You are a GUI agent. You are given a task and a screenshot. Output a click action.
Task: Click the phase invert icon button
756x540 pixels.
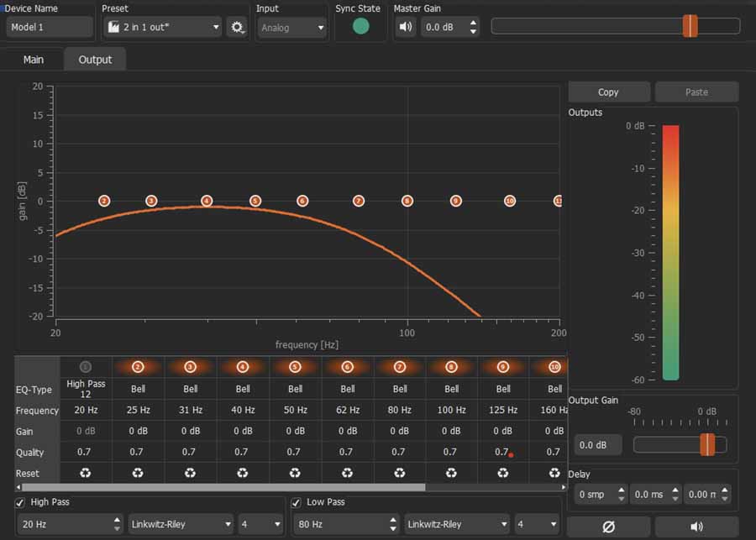point(608,527)
